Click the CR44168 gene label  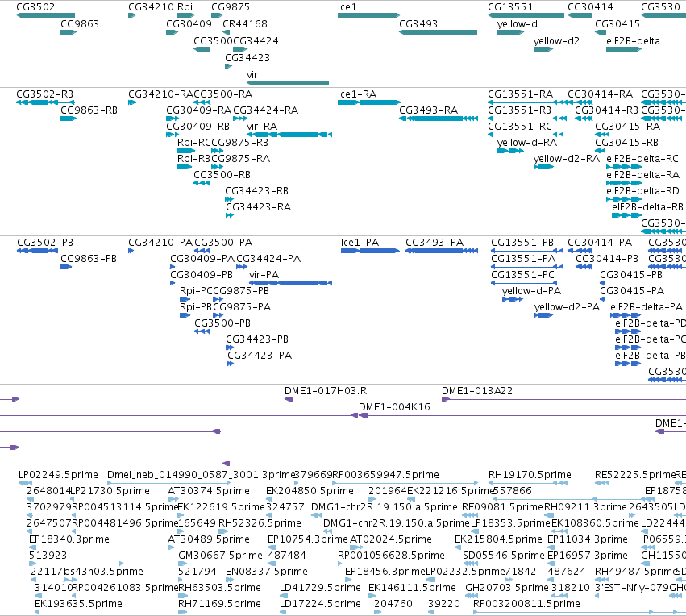click(245, 24)
